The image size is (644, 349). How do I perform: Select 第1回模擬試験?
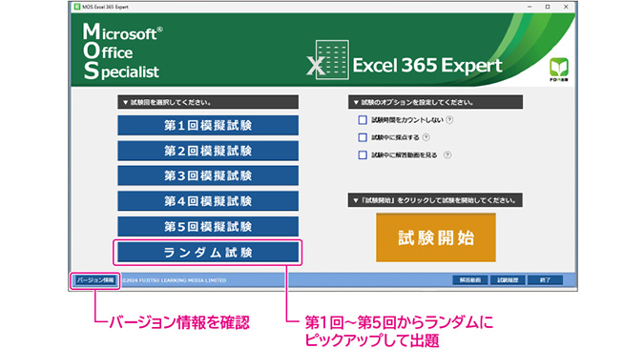(208, 125)
